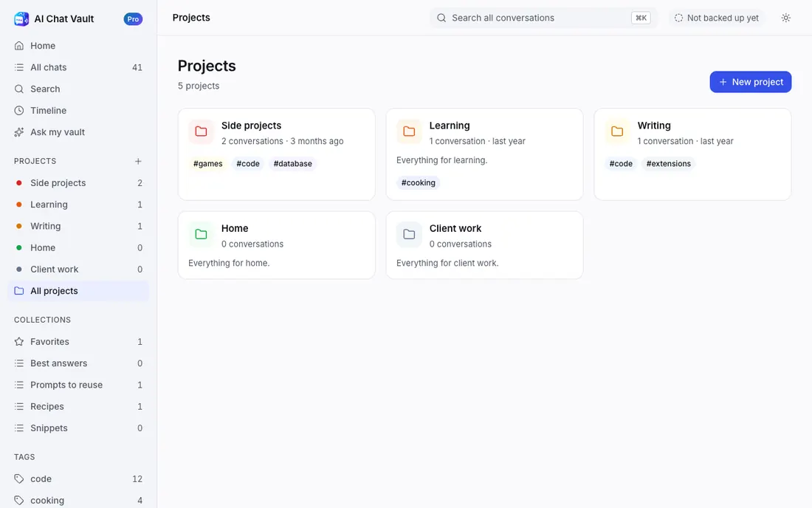Screen dimensions: 812x508
Task: Open the Client work project card
Action: [x=485, y=245]
